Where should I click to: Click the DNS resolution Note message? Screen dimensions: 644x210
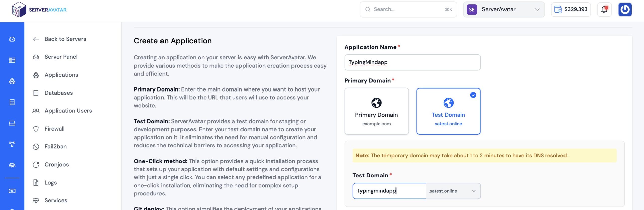click(484, 156)
